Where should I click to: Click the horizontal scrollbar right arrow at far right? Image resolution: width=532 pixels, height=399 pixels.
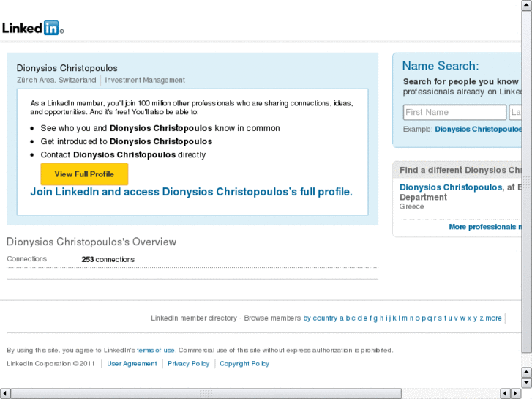coord(516,393)
